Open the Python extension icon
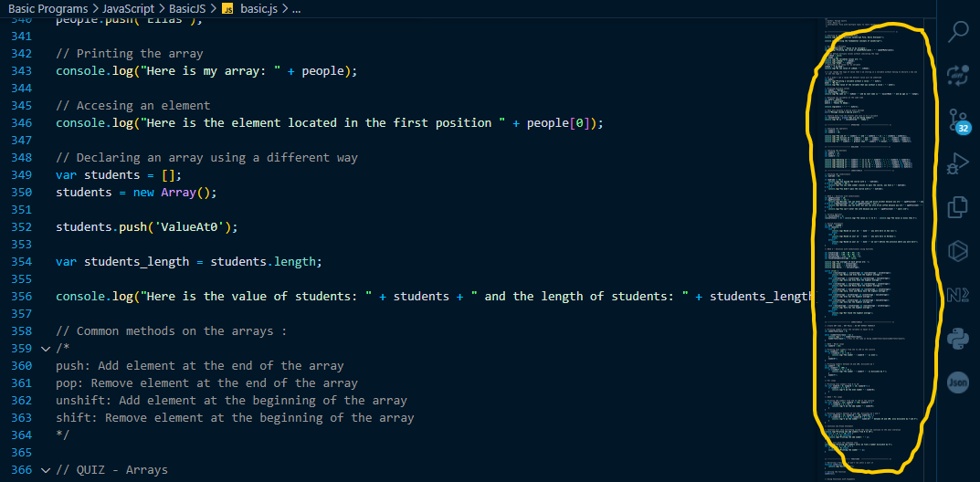980x482 pixels. [x=957, y=338]
